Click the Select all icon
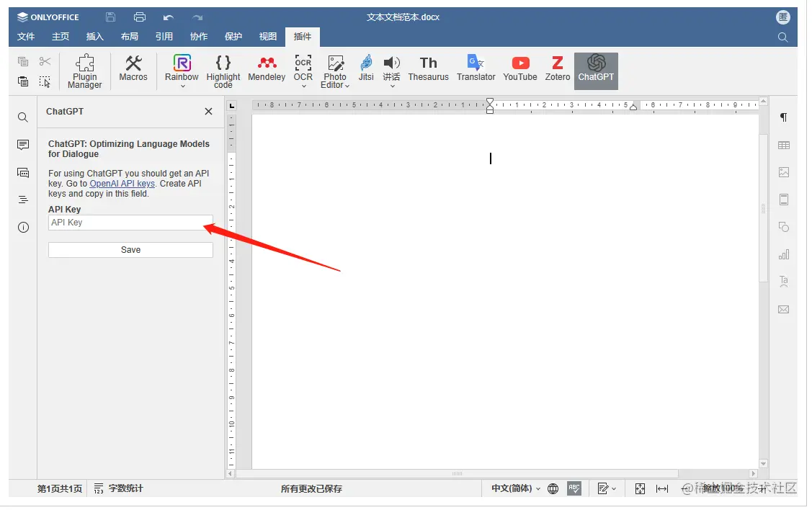The image size is (812, 510). [x=45, y=81]
